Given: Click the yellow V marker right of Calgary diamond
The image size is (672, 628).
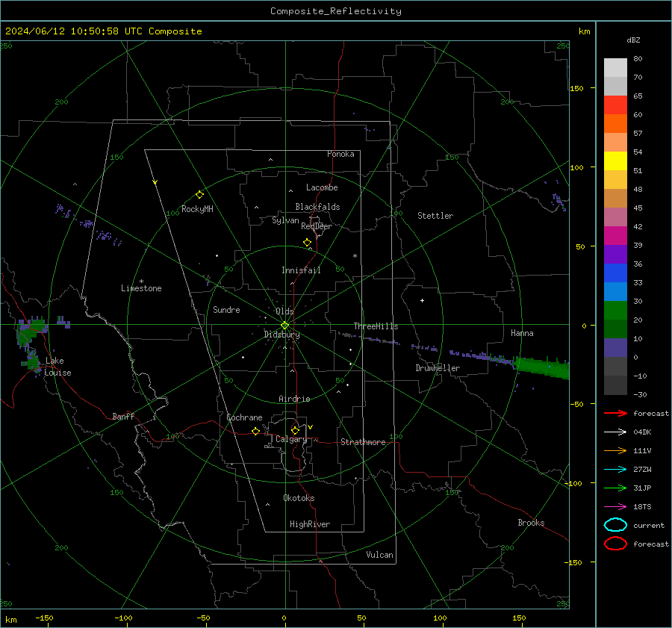Looking at the screenshot, I should pyautogui.click(x=311, y=427).
